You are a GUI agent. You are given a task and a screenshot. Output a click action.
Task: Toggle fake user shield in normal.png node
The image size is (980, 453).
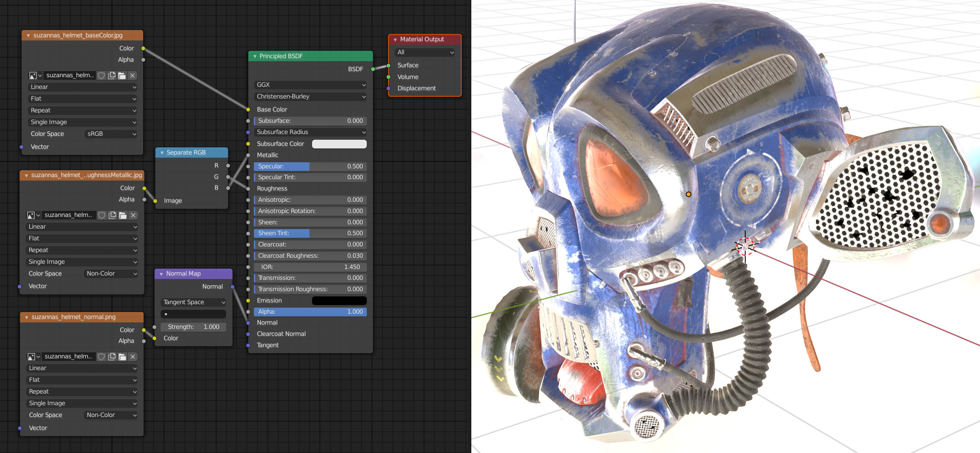(102, 357)
